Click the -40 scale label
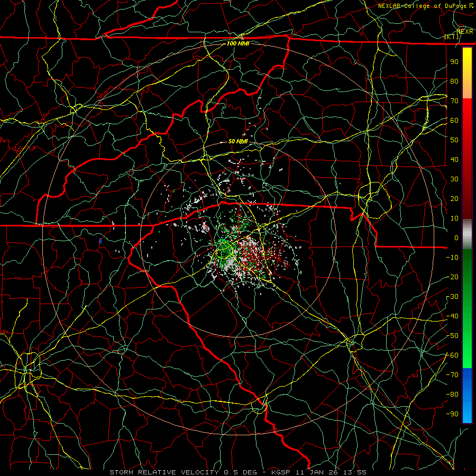The height and width of the screenshot is (476, 476). [452, 316]
